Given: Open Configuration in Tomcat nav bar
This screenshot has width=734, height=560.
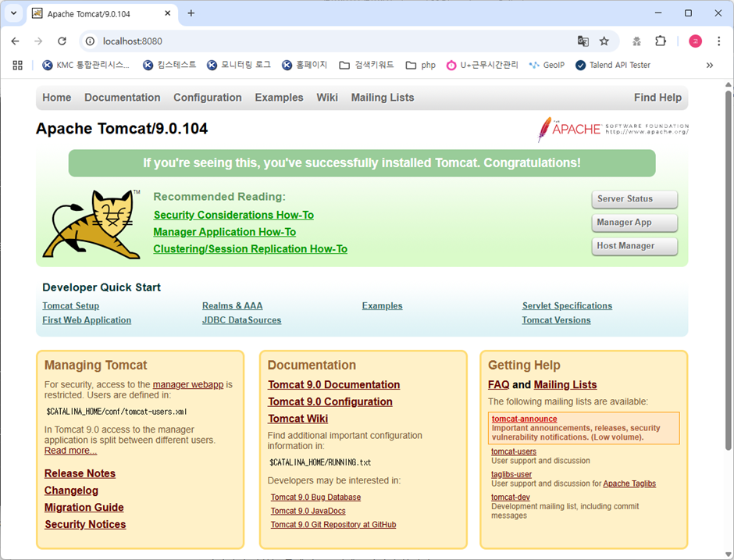Looking at the screenshot, I should (x=208, y=98).
